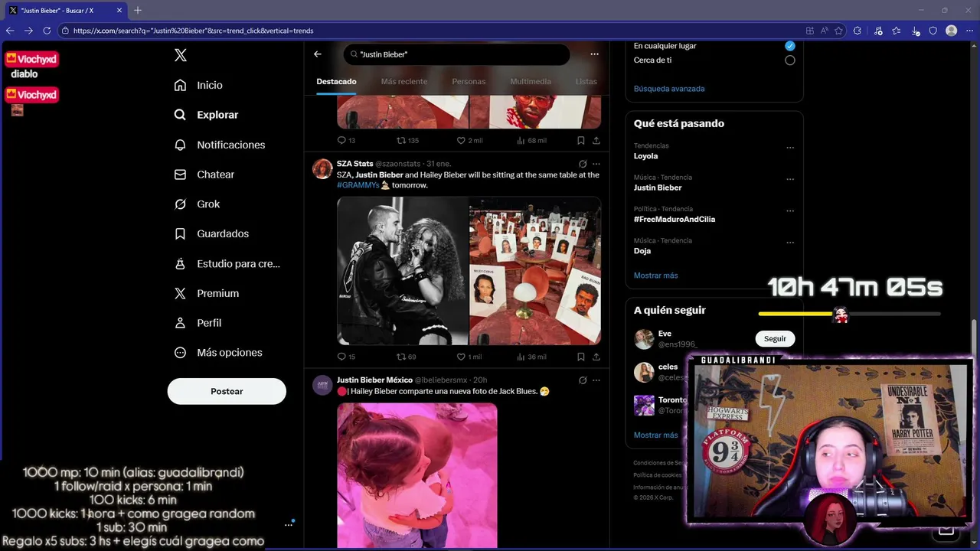The width and height of the screenshot is (980, 551).
Task: Bookmark the SZA Stats post
Action: point(581,357)
